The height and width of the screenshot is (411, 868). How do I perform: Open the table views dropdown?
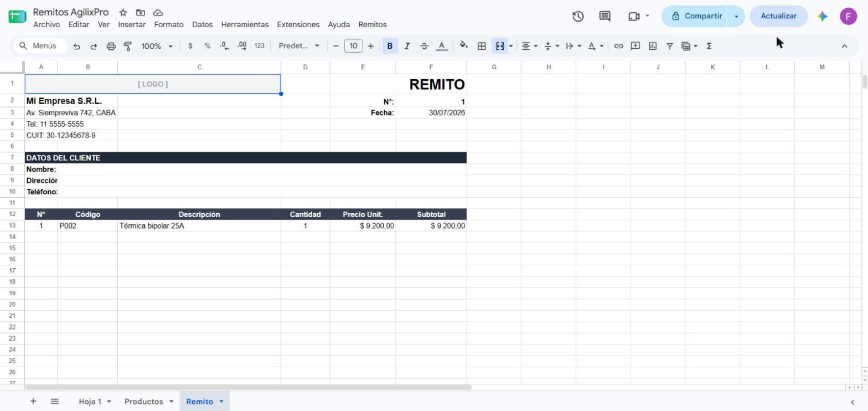689,46
